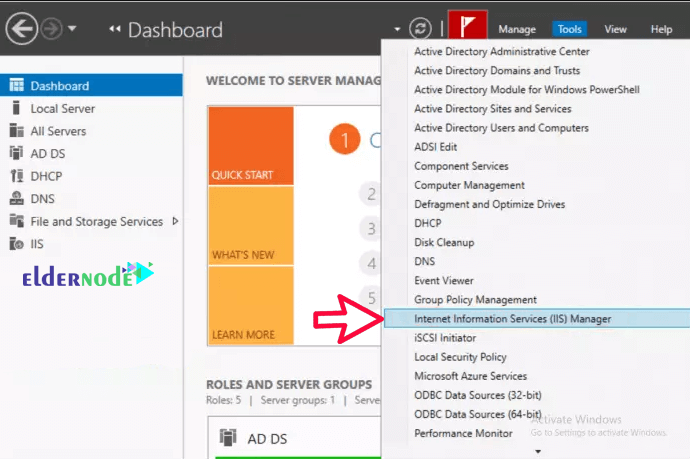690x459 pixels.
Task: Click the back navigation arrow
Action: pos(21,29)
